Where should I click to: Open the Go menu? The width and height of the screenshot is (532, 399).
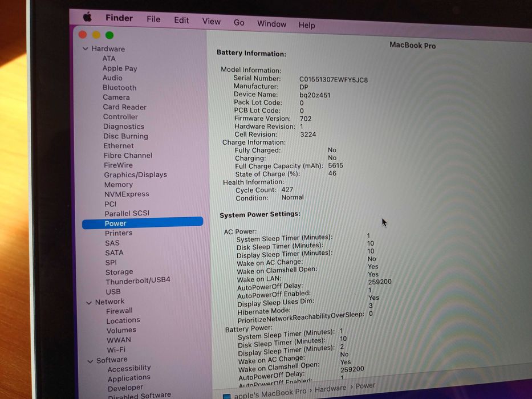pyautogui.click(x=239, y=23)
